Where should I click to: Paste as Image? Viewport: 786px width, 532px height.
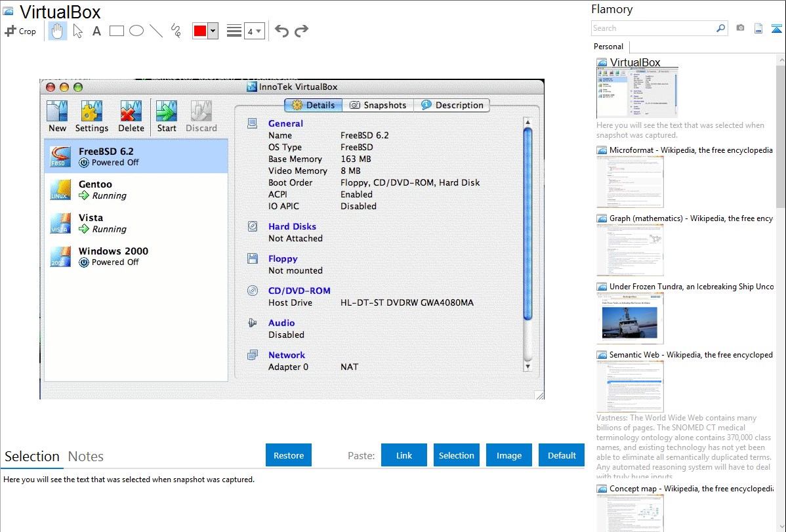tap(509, 455)
